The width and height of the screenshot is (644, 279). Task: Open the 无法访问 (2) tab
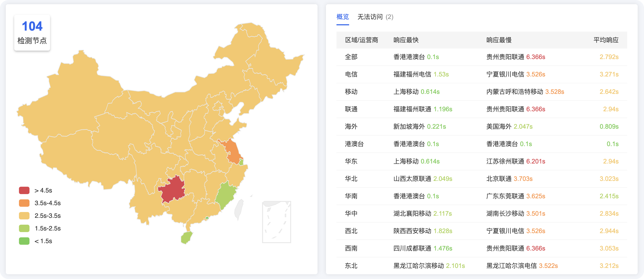375,17
